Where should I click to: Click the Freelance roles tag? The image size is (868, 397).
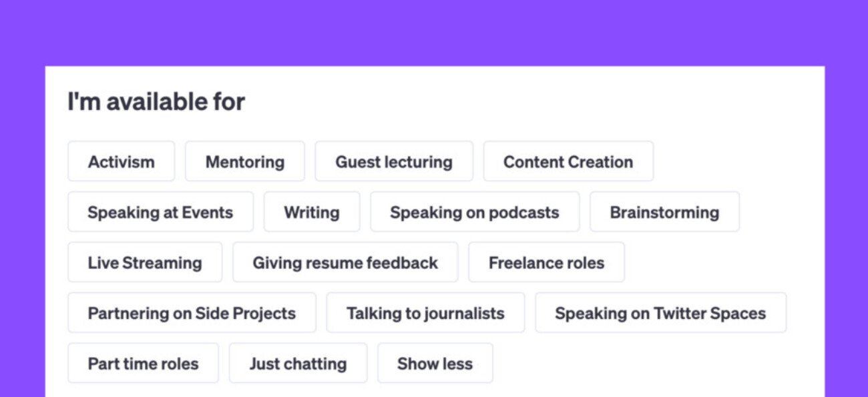coord(546,262)
